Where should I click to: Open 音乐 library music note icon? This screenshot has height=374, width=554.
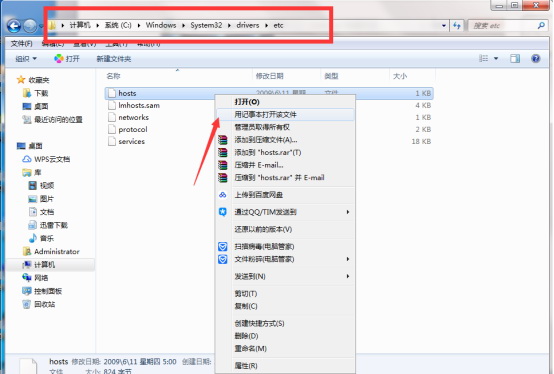click(x=33, y=238)
